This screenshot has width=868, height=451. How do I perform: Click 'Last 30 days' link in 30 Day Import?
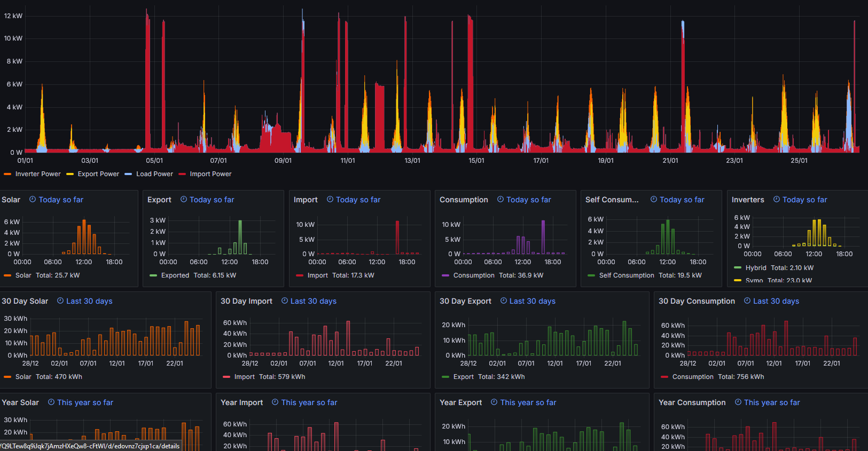point(314,301)
